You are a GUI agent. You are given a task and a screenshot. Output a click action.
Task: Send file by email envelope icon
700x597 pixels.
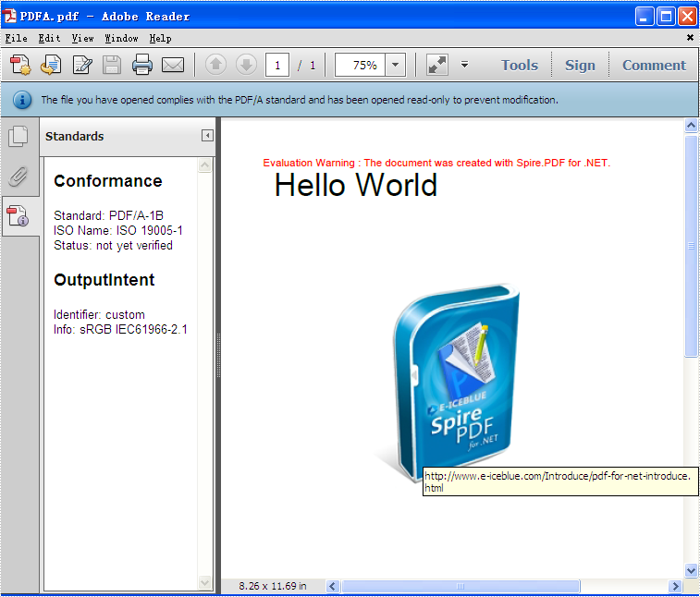(173, 65)
